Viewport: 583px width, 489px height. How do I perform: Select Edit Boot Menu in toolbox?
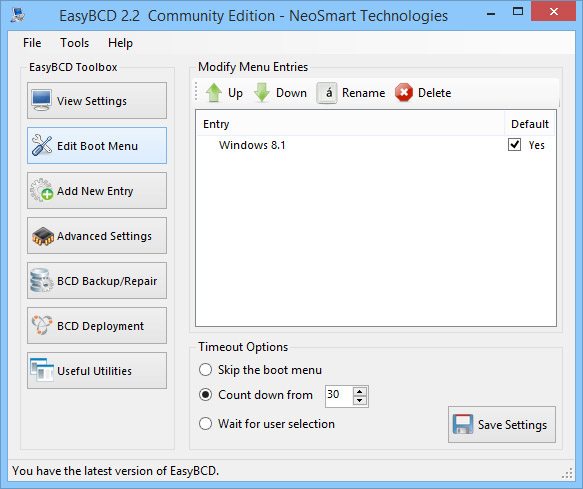[97, 145]
